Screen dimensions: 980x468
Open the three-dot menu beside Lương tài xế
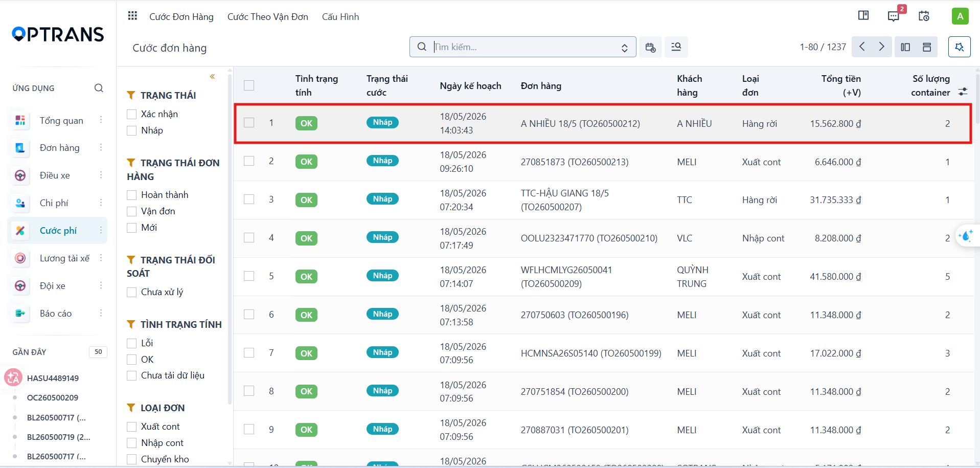tap(101, 258)
